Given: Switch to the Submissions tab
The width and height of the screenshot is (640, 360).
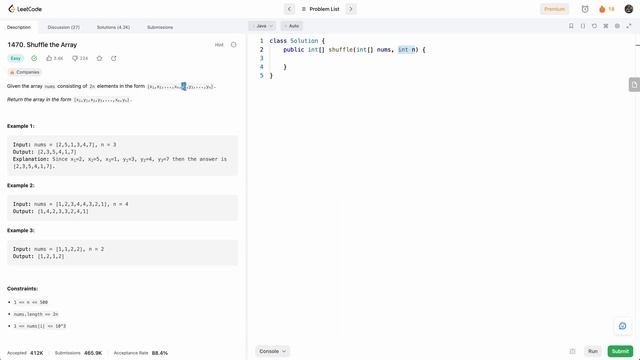Looking at the screenshot, I should pyautogui.click(x=160, y=27).
